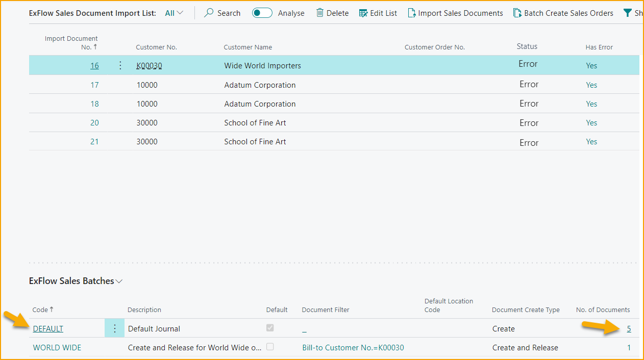Viewport: 644px width, 360px height.
Task: Open Bill-to Customer No.=K00030 filter link
Action: click(353, 347)
